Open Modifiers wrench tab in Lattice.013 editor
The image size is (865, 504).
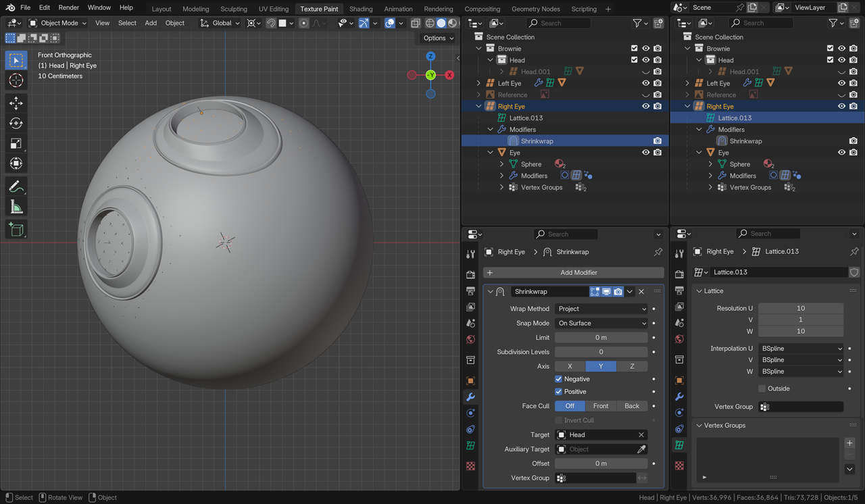point(680,397)
